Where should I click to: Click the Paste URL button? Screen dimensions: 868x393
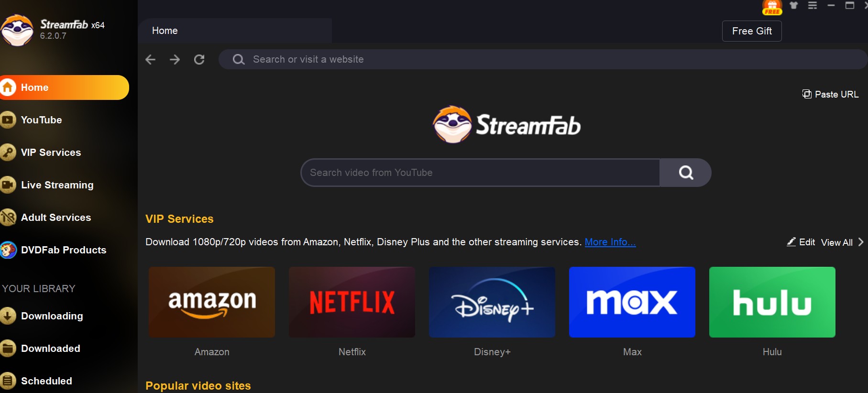830,94
